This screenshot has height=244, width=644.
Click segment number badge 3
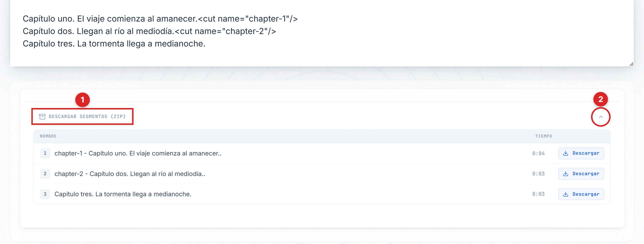coord(45,194)
